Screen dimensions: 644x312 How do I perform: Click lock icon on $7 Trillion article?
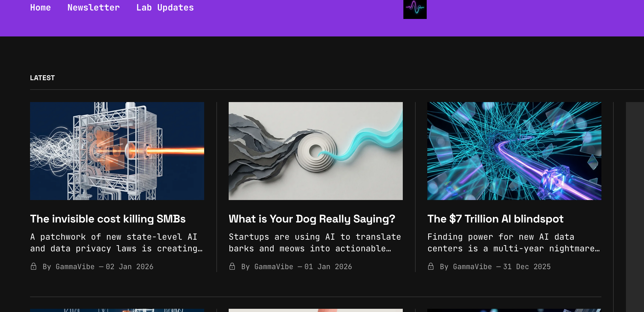[431, 267]
